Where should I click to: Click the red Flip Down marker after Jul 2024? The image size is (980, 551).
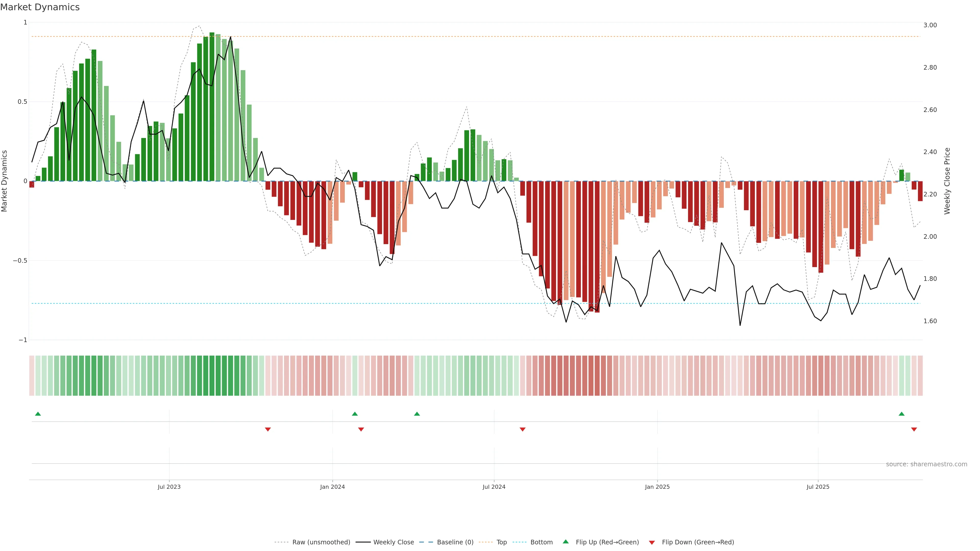point(522,429)
